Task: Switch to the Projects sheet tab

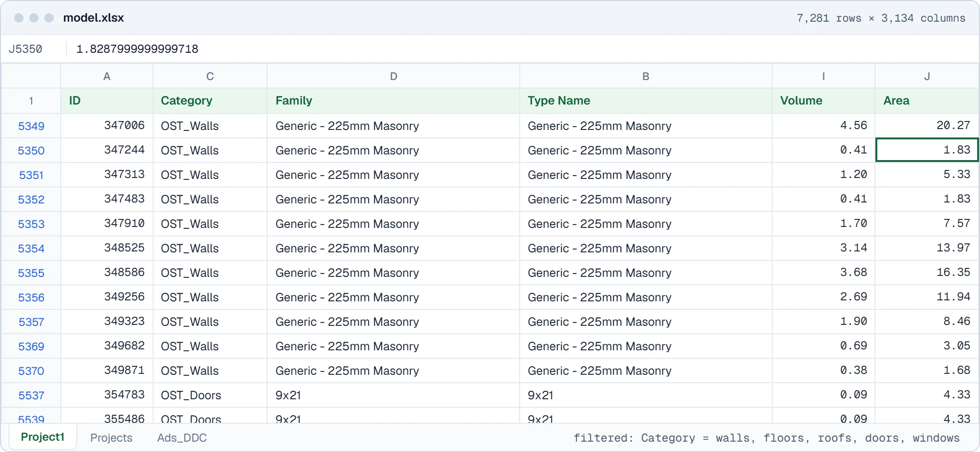Action: [111, 438]
